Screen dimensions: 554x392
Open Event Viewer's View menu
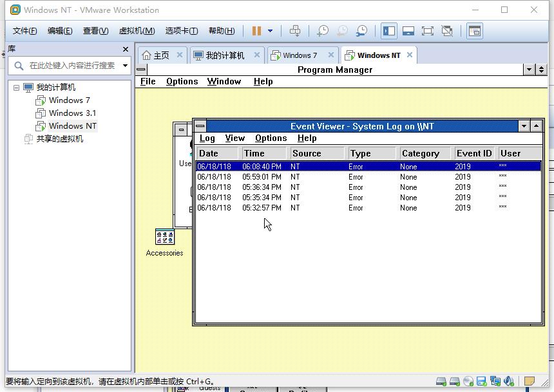coord(235,138)
